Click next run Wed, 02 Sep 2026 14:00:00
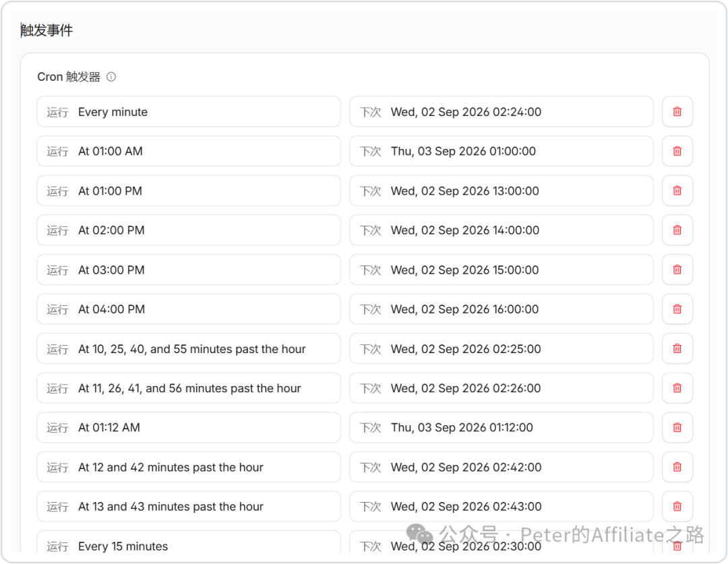This screenshot has width=728, height=564. (x=502, y=230)
